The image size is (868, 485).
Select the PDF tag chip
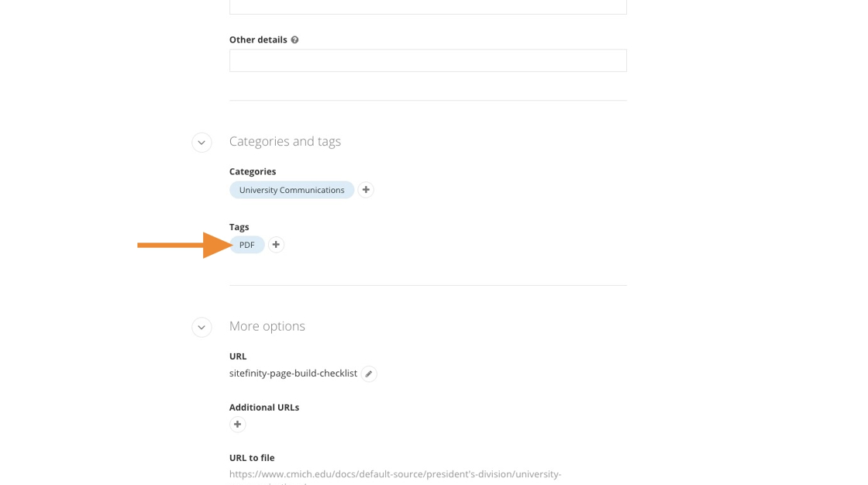point(247,245)
